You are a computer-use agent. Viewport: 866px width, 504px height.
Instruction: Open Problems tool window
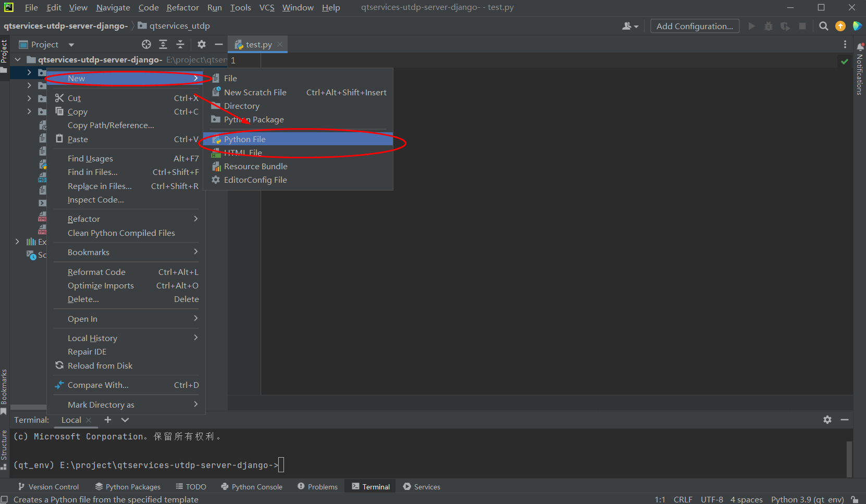click(x=317, y=487)
